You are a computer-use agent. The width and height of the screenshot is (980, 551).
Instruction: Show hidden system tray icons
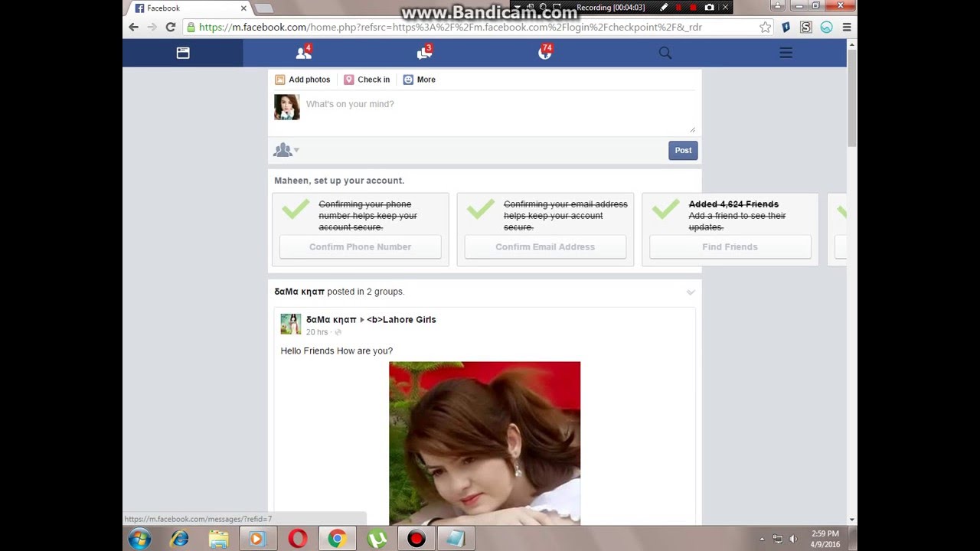(x=762, y=539)
